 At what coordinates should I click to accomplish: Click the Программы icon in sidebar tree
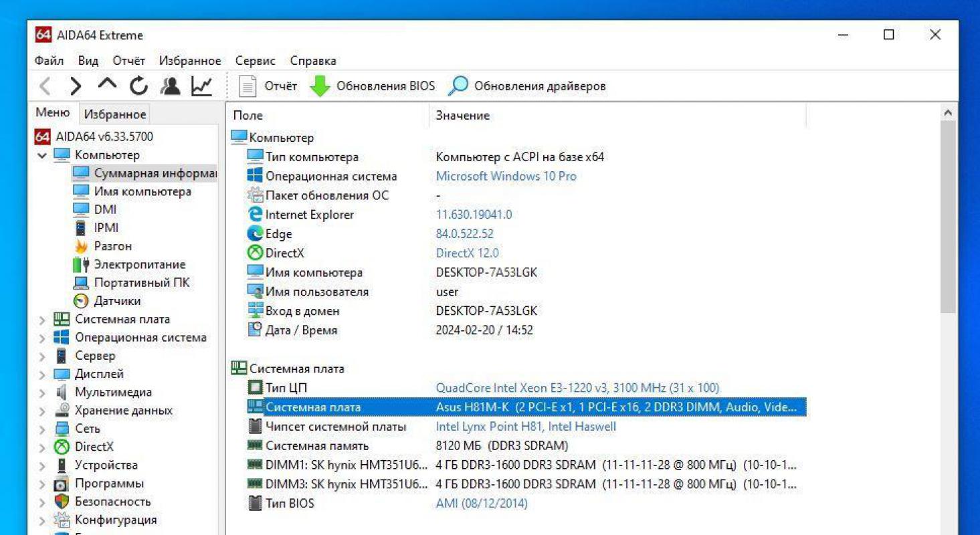(62, 484)
